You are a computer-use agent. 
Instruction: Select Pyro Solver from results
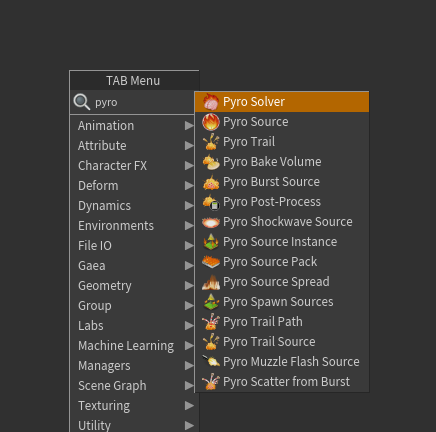pyautogui.click(x=282, y=102)
